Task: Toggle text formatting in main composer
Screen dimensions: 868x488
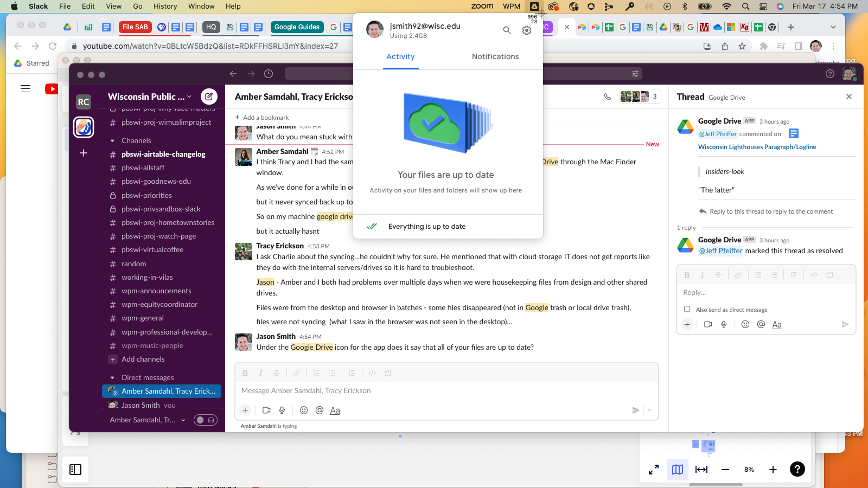Action: coord(335,410)
